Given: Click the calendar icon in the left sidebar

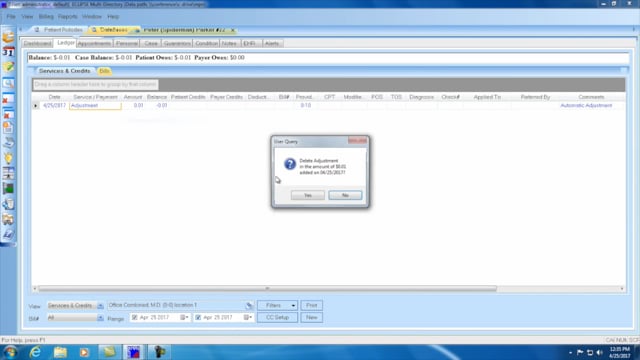Looking at the screenshot, I should coord(8,52).
